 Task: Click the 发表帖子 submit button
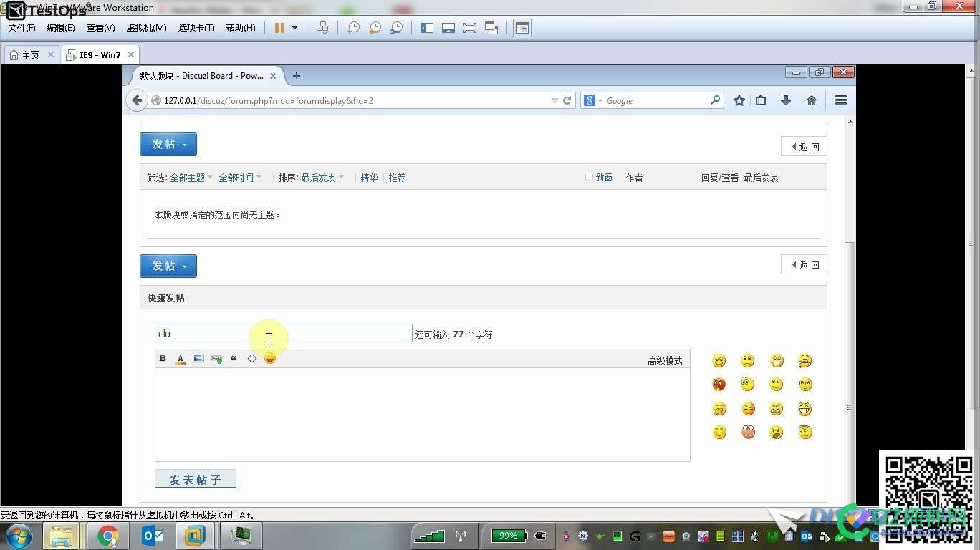click(196, 479)
